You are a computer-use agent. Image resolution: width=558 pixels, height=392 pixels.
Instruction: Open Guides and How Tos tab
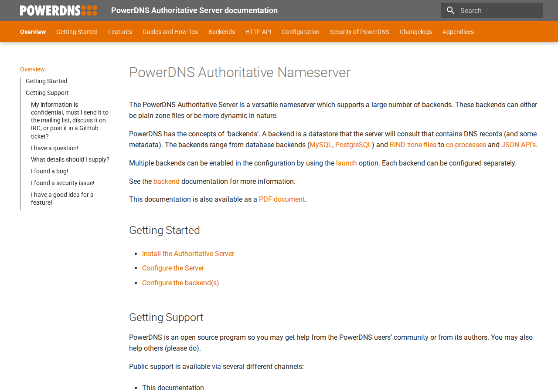170,32
